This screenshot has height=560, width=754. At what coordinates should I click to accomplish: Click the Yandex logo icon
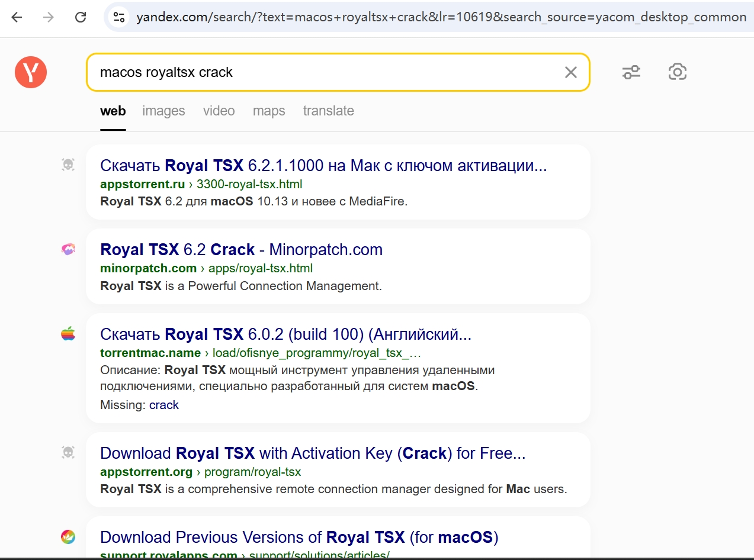[31, 72]
